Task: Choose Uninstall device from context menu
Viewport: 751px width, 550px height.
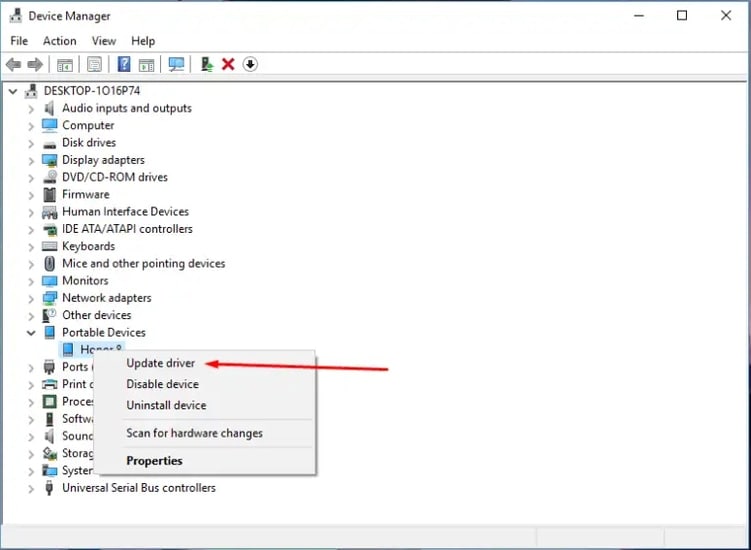Action: (166, 405)
